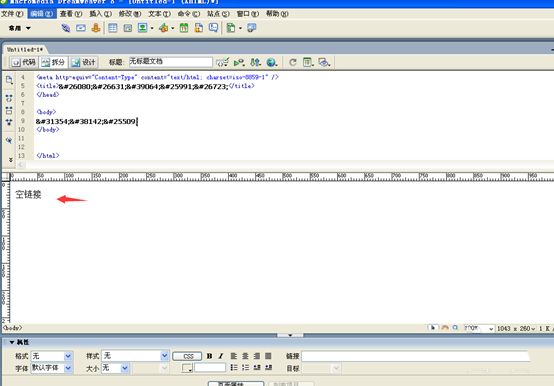Insert the Date icon
This screenshot has width=554, height=386.
click(x=184, y=28)
